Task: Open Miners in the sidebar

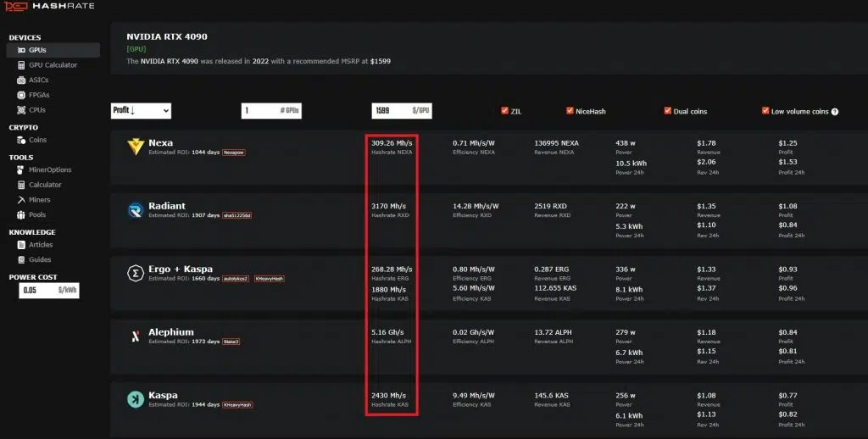Action: [x=39, y=200]
